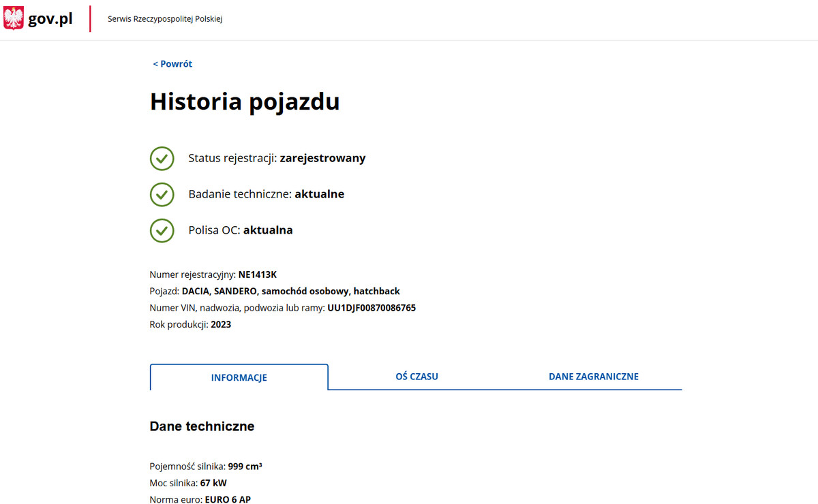The height and width of the screenshot is (504, 818).
Task: Click the Polish eagle emblem icon
Action: point(14,18)
